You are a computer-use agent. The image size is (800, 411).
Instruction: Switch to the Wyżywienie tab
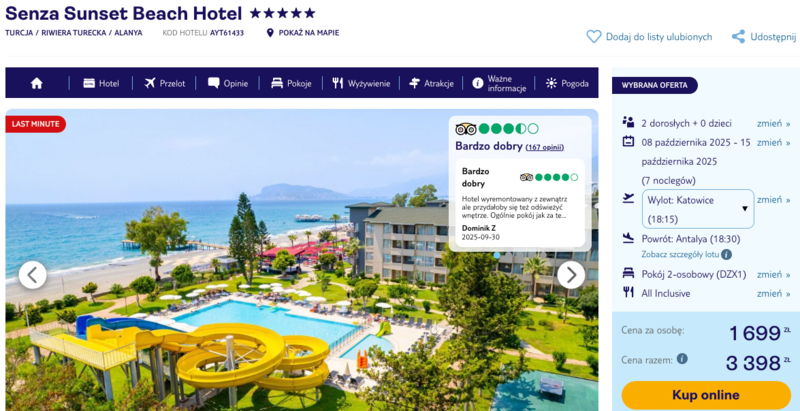(361, 83)
